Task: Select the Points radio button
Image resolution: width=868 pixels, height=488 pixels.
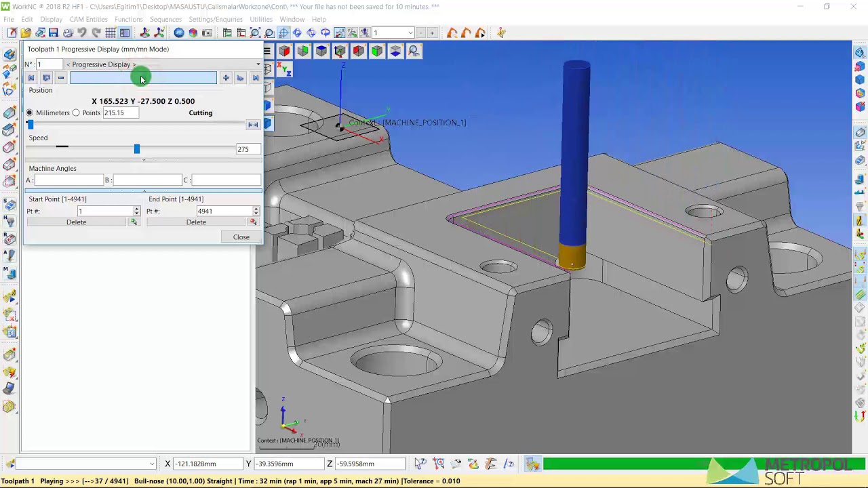Action: click(76, 113)
